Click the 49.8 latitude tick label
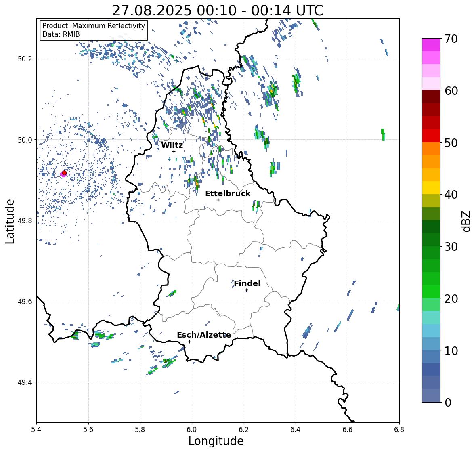The width and height of the screenshot is (476, 451). click(25, 220)
